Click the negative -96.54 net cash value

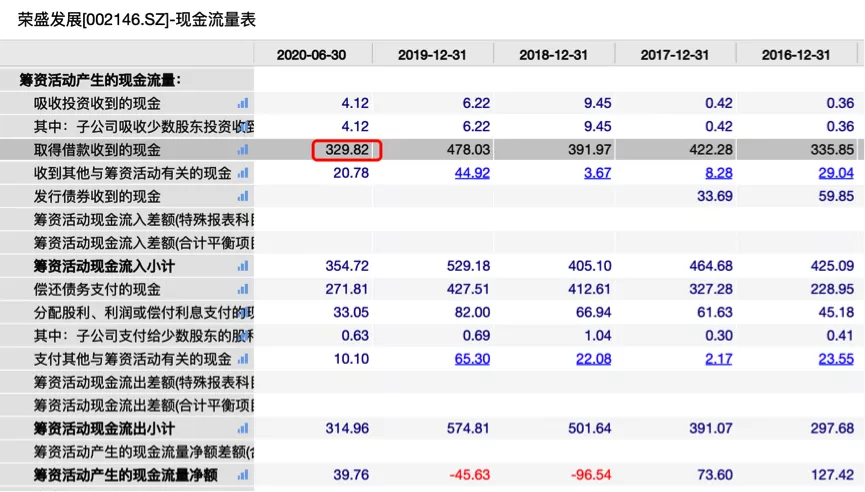[591, 474]
